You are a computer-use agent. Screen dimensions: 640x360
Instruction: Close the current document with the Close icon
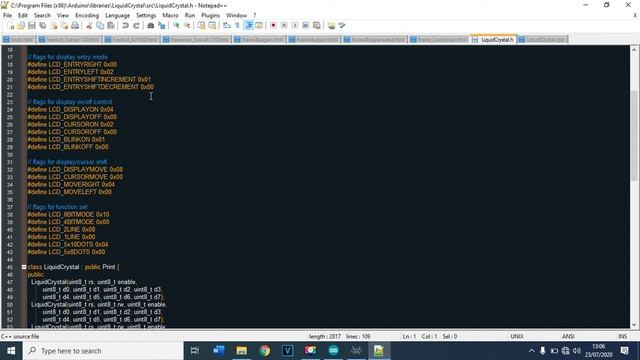pyautogui.click(x=53, y=25)
